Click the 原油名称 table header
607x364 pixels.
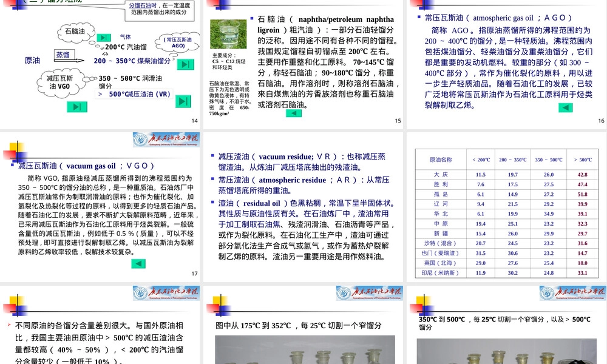(441, 160)
